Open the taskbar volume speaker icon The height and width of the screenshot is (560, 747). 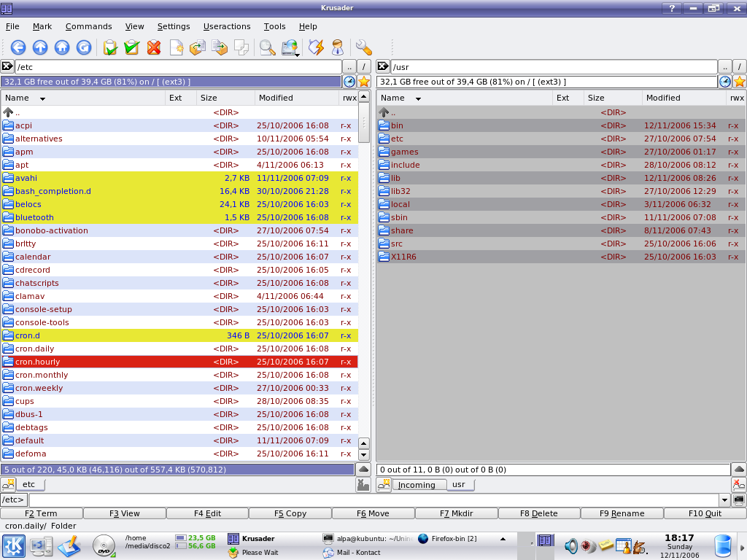click(570, 545)
